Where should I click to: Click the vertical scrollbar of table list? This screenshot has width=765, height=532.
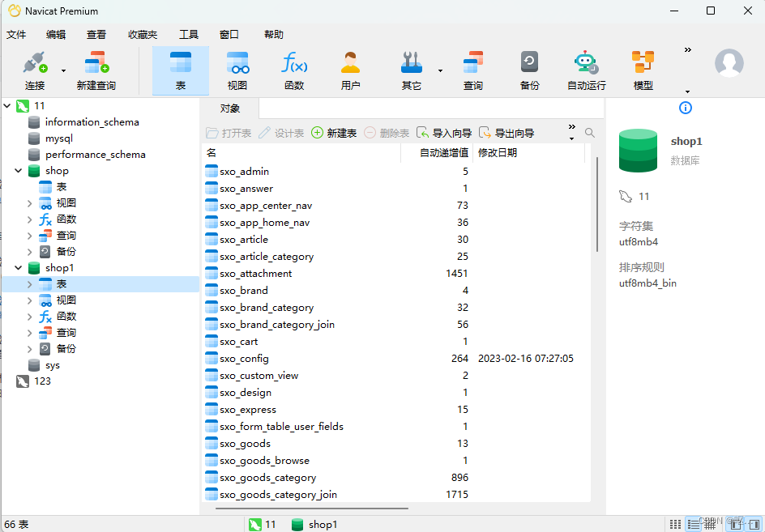point(597,204)
